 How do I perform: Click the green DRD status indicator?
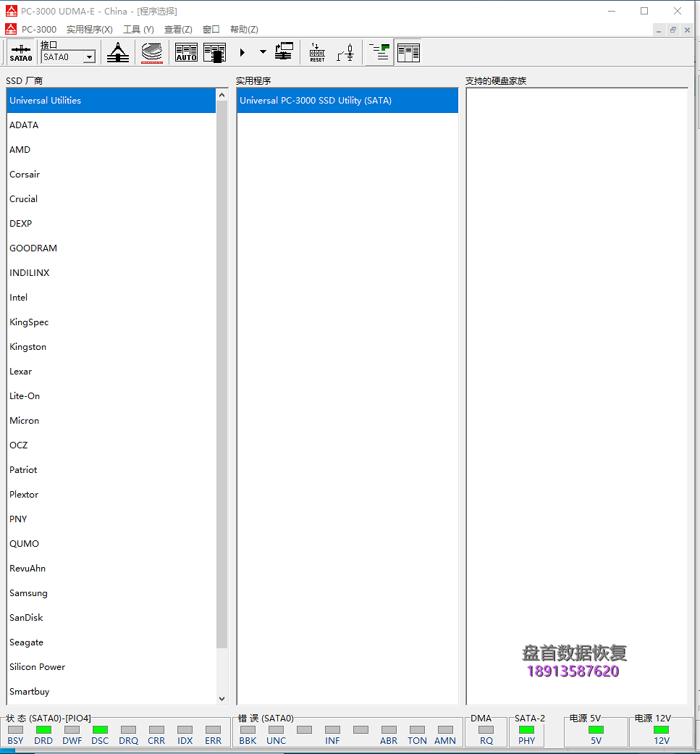click(43, 730)
